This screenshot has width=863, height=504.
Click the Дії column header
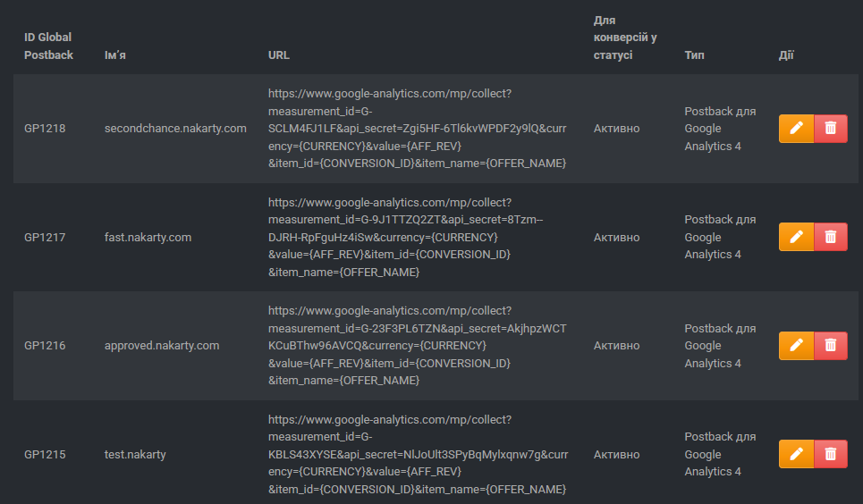(x=786, y=55)
